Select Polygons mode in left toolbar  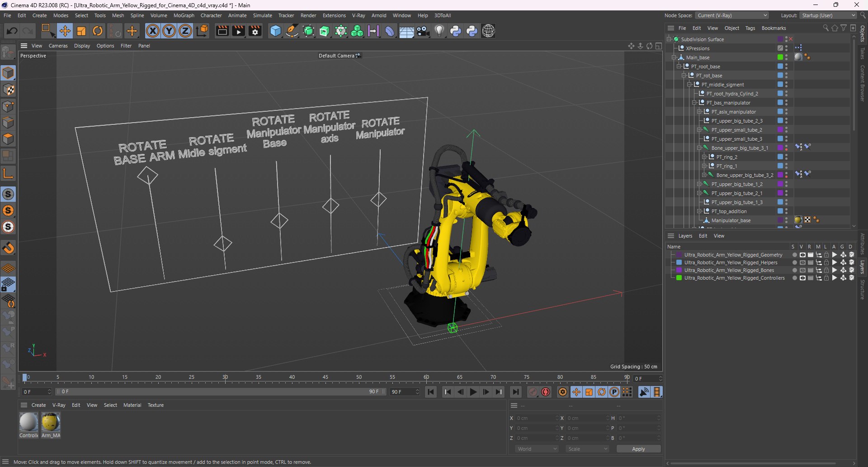9,139
